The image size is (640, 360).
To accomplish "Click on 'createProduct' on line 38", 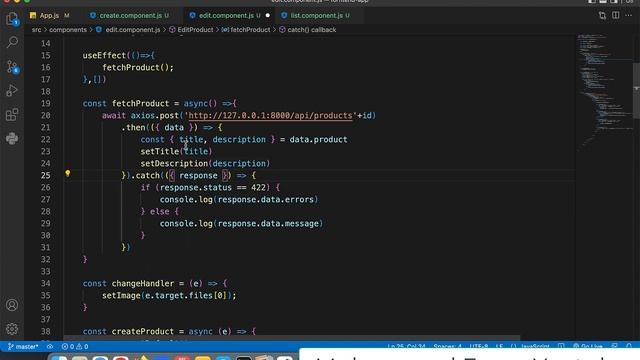I will click(143, 331).
